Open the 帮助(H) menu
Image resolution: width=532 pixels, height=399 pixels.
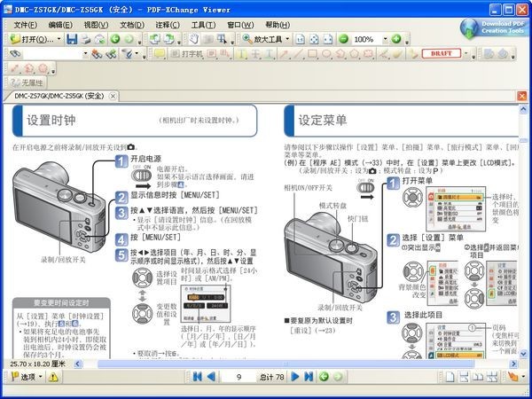(278, 25)
